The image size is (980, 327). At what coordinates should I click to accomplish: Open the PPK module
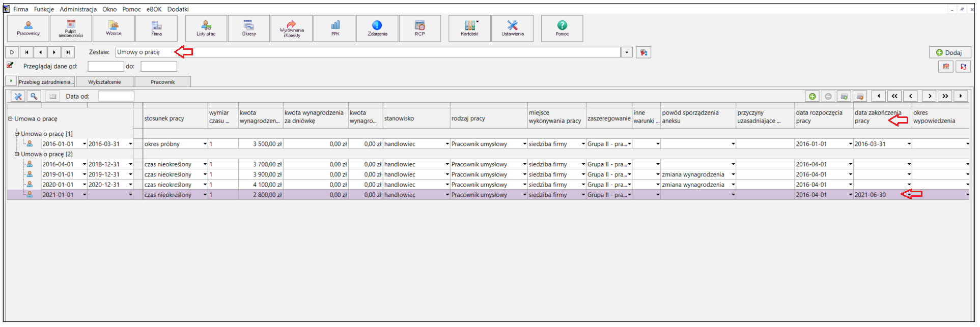pyautogui.click(x=335, y=28)
